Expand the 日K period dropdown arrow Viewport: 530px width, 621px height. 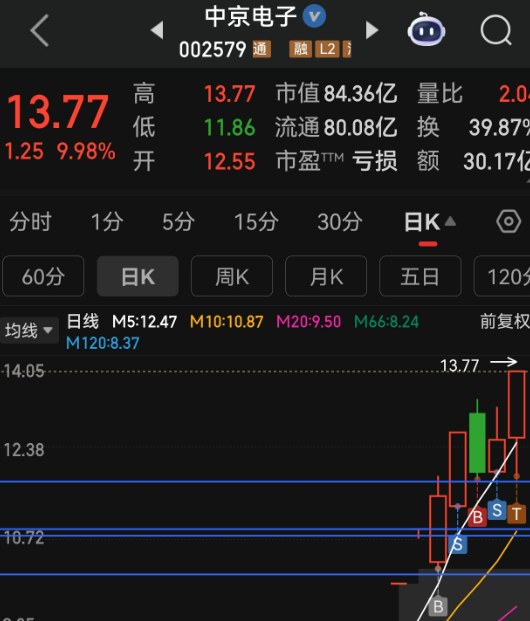pyautogui.click(x=450, y=221)
